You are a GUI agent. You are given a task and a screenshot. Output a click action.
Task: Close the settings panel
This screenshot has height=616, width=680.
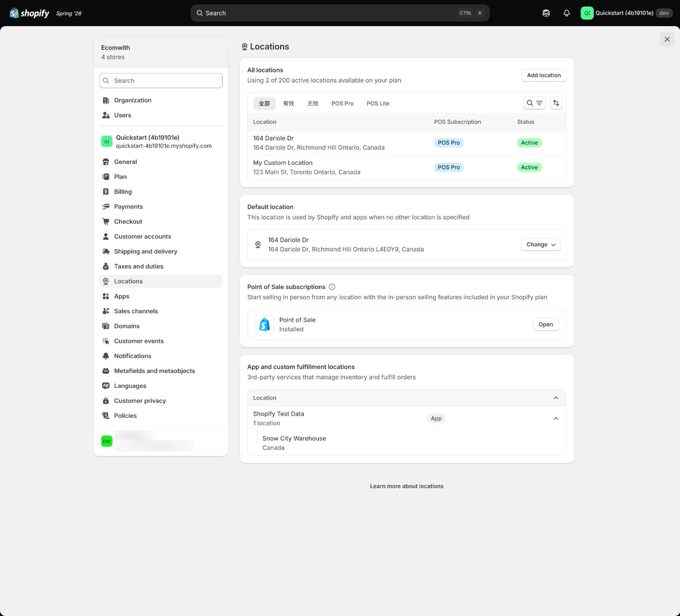click(x=667, y=39)
